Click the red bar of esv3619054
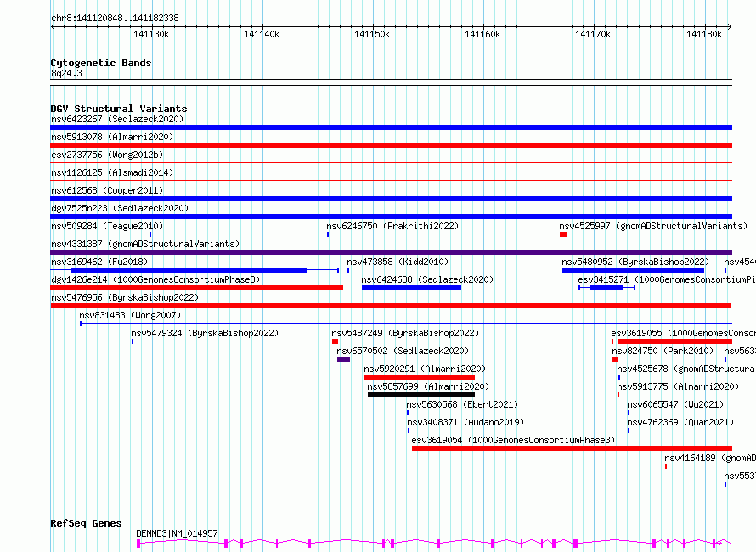This screenshot has width=756, height=552. pyautogui.click(x=572, y=448)
